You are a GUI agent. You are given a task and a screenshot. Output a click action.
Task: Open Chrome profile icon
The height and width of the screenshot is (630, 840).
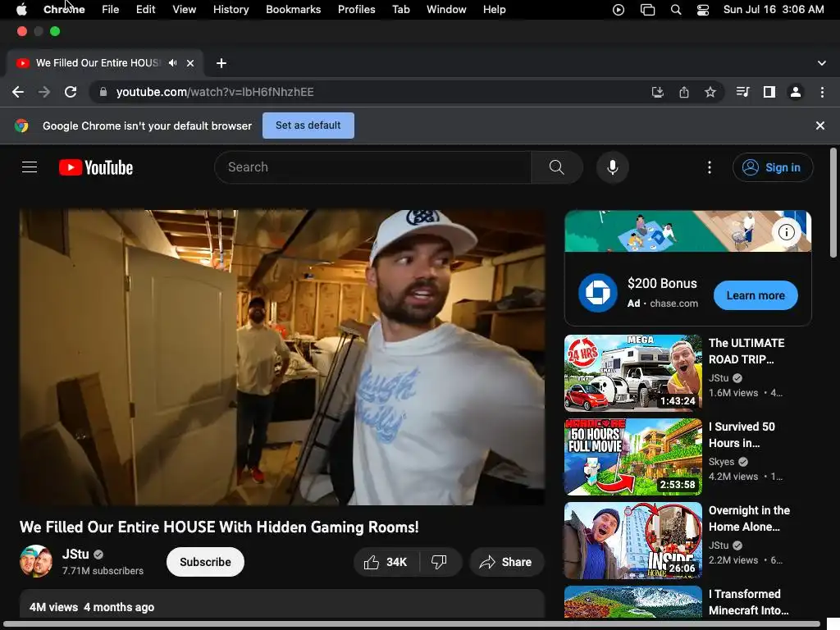pyautogui.click(x=796, y=92)
